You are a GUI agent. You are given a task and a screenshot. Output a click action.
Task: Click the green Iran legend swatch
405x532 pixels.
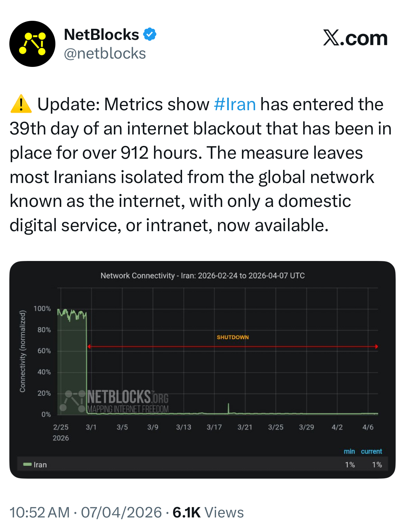click(x=27, y=464)
